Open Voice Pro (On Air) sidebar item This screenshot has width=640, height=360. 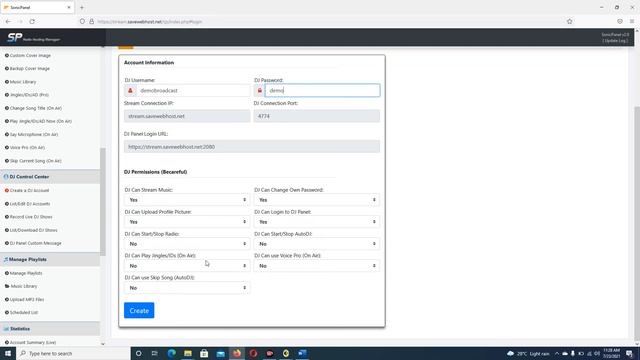[x=25, y=148]
